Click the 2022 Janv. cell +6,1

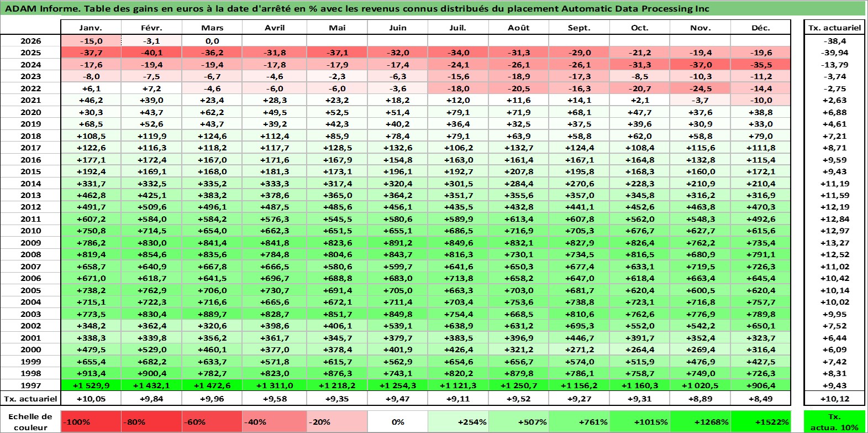coord(91,88)
